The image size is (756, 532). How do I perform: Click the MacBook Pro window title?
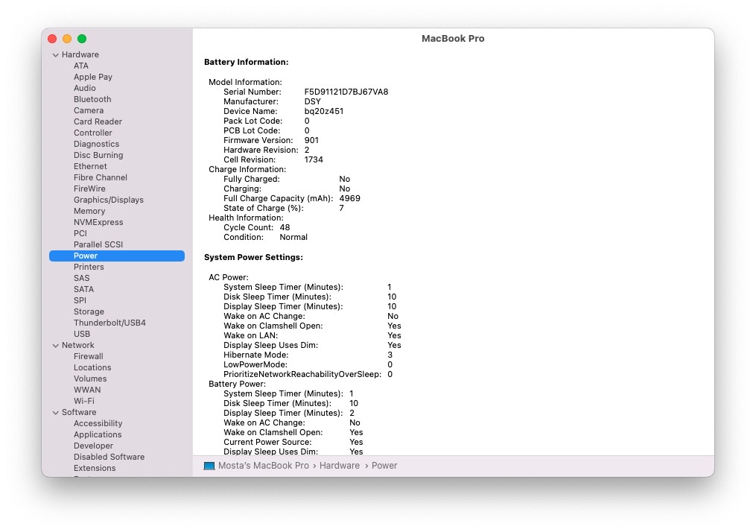click(x=453, y=38)
